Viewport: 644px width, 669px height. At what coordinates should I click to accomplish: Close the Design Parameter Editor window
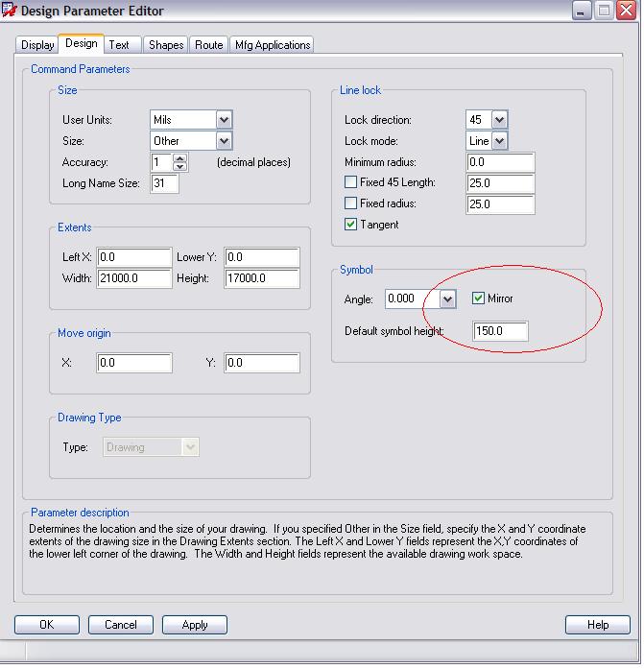point(627,11)
